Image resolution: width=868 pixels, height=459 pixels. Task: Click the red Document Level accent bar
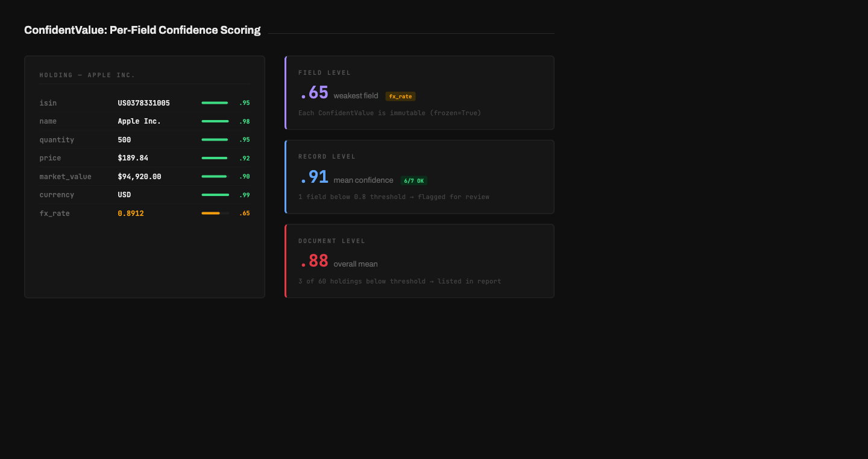tap(286, 261)
